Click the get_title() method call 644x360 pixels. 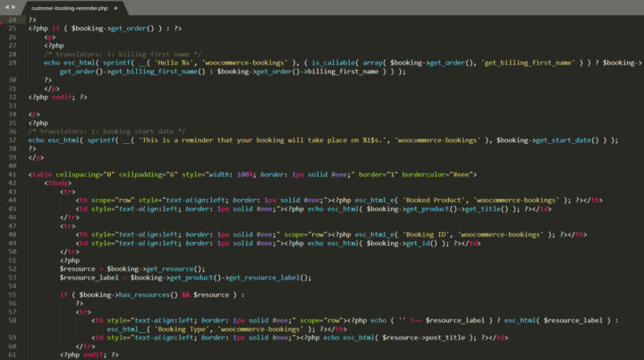tap(487, 209)
